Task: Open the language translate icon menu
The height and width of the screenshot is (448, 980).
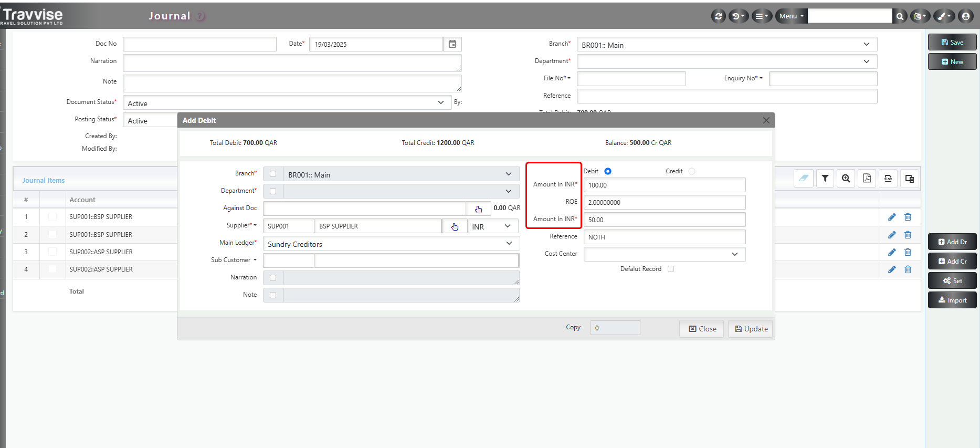Action: (920, 16)
